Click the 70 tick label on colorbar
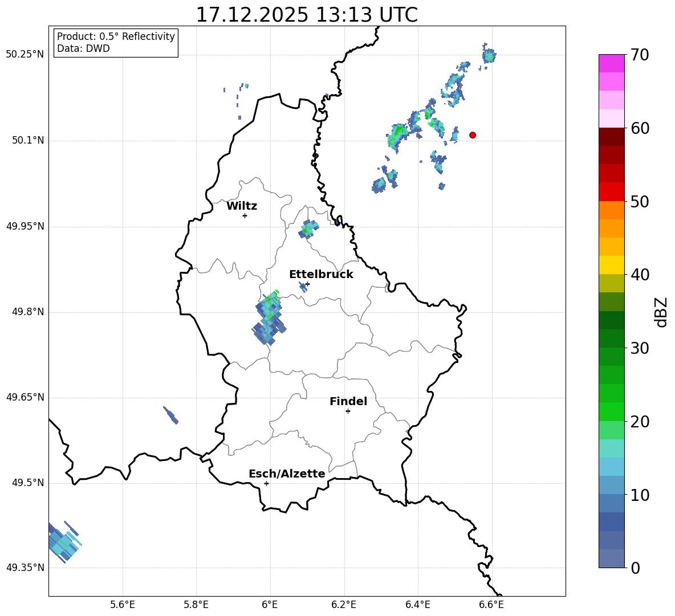The width and height of the screenshot is (675, 616). pyautogui.click(x=640, y=55)
